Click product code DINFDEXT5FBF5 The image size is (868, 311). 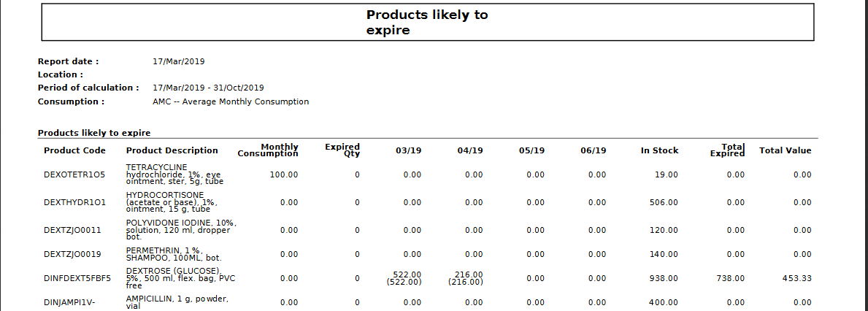tap(77, 278)
